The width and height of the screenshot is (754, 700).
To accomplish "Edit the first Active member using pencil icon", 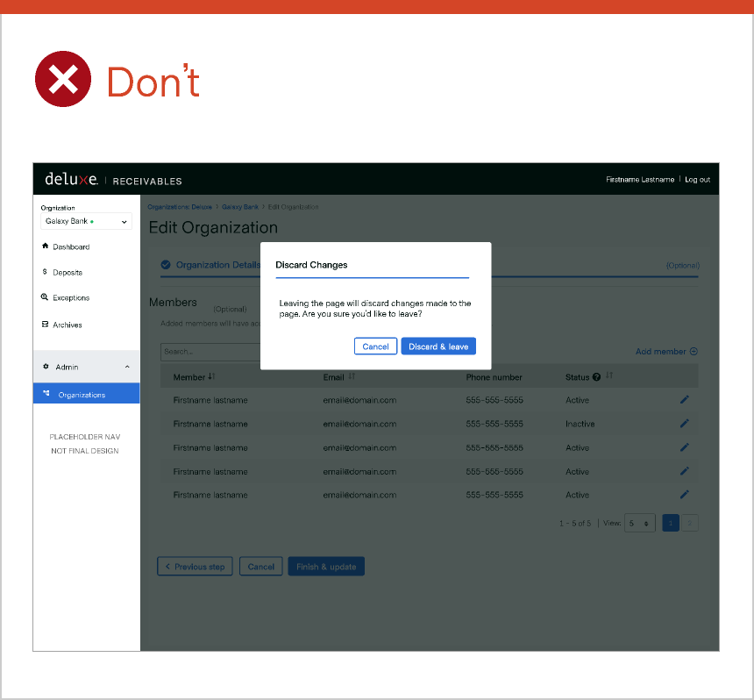I will pos(684,400).
